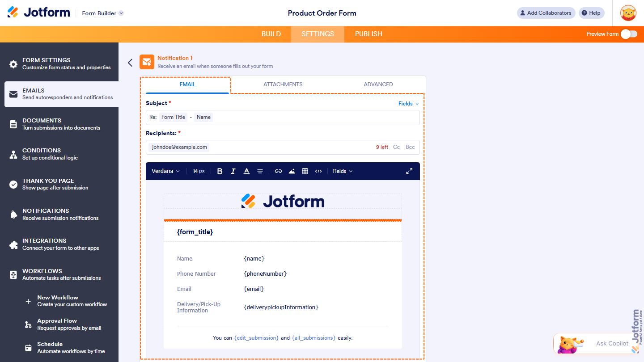644x362 pixels.
Task: Click the {all_submissions} link in email body
Action: (x=314, y=338)
